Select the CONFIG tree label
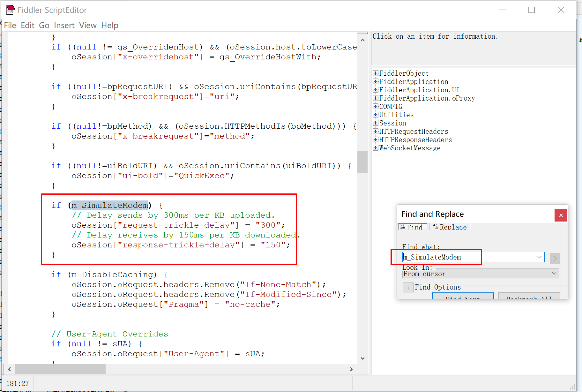Image resolution: width=582 pixels, height=392 pixels. coord(391,106)
